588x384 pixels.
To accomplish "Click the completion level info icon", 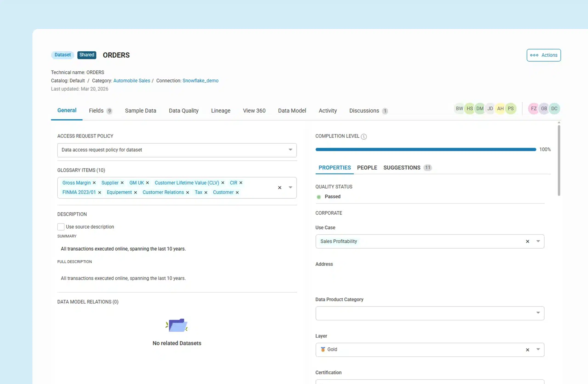I will click(x=364, y=137).
